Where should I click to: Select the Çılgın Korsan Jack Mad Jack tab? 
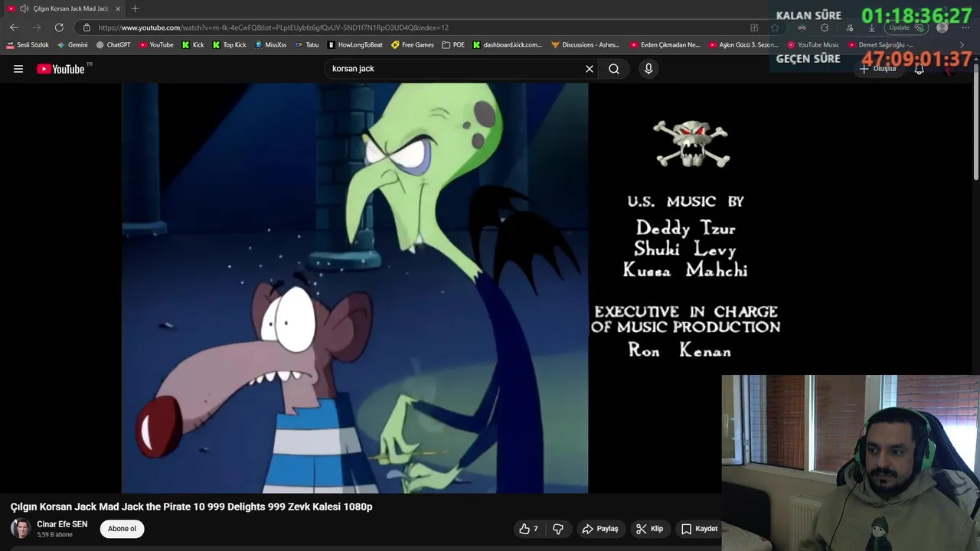(64, 8)
